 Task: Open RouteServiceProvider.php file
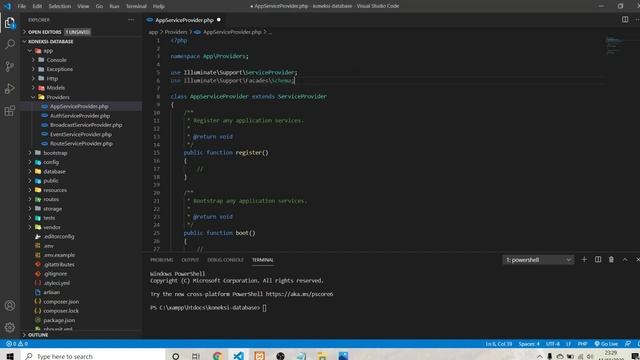click(x=81, y=144)
